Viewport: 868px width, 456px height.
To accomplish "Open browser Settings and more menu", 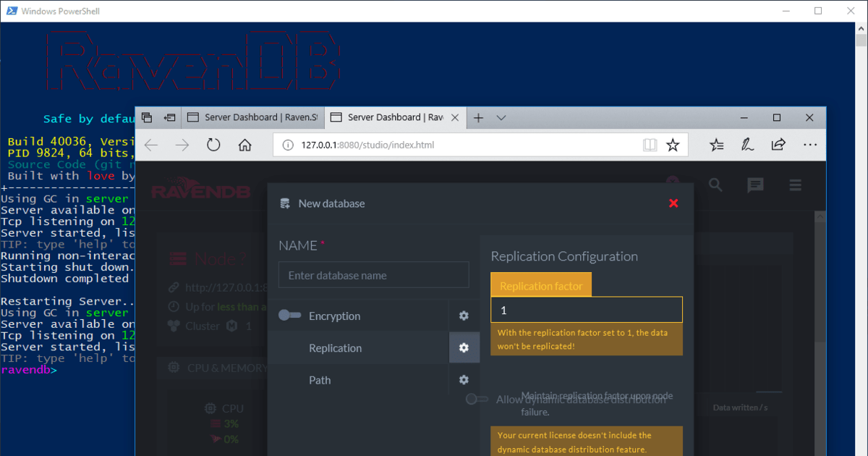I will pyautogui.click(x=810, y=145).
